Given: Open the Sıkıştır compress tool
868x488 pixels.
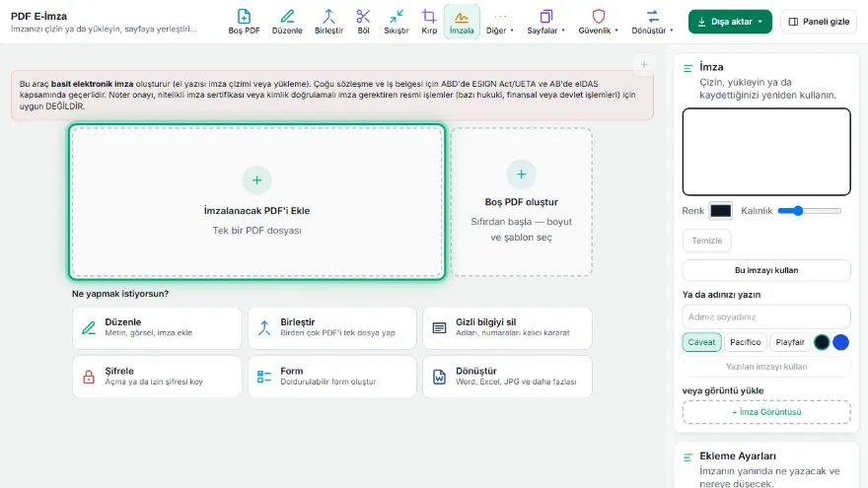Looking at the screenshot, I should [397, 22].
